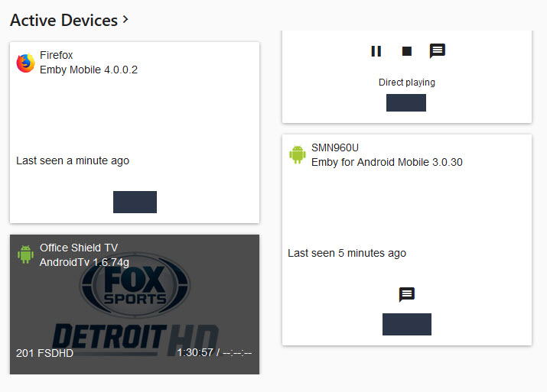Click the Android icon beside SMN960U
The width and height of the screenshot is (547, 392).
(298, 154)
